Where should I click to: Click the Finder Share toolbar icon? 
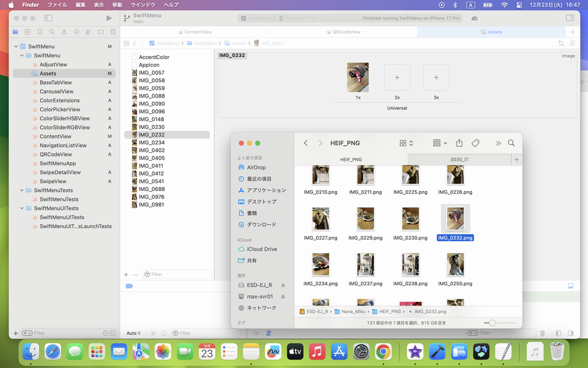(x=459, y=143)
